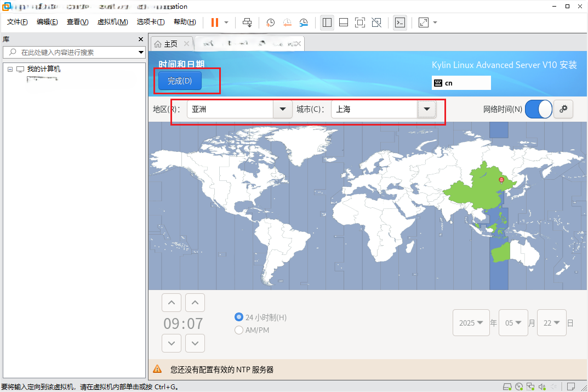Click the NTP warning triangle icon
Screen dimensions: 588x392
(157, 369)
